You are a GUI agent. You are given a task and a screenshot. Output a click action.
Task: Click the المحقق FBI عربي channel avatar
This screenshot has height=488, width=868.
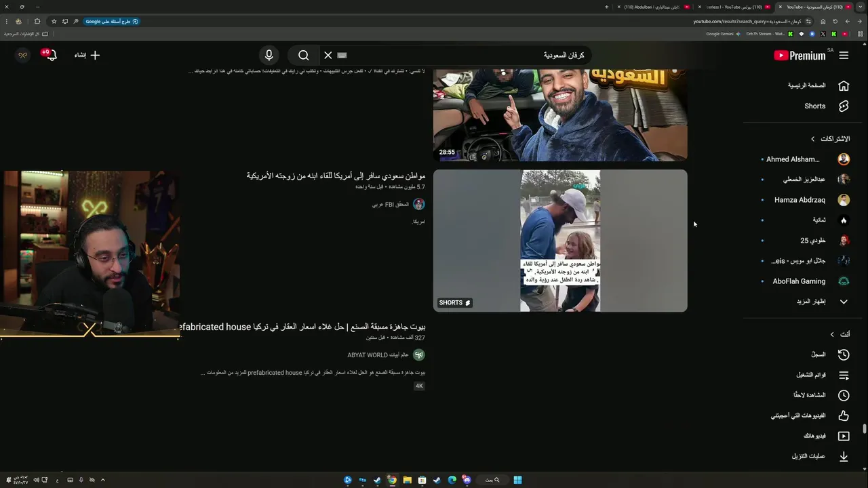click(x=419, y=204)
